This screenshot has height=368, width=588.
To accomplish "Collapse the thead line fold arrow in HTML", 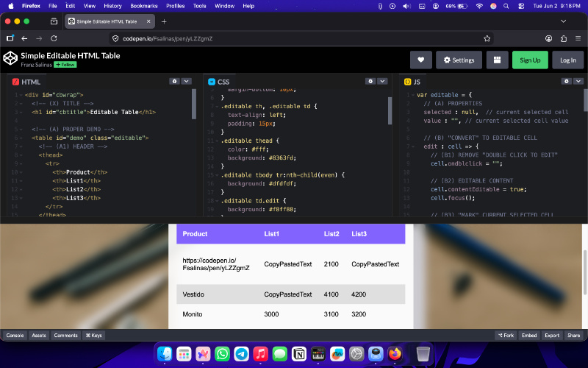I will pyautogui.click(x=21, y=155).
